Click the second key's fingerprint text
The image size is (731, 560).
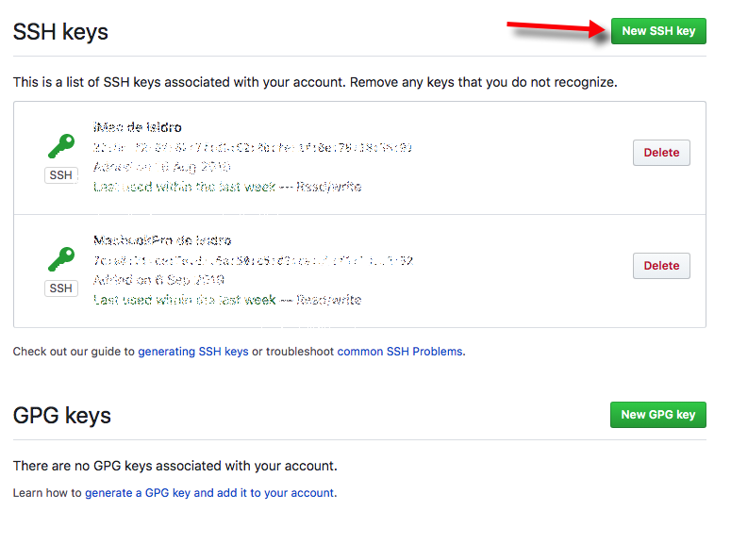click(x=253, y=260)
